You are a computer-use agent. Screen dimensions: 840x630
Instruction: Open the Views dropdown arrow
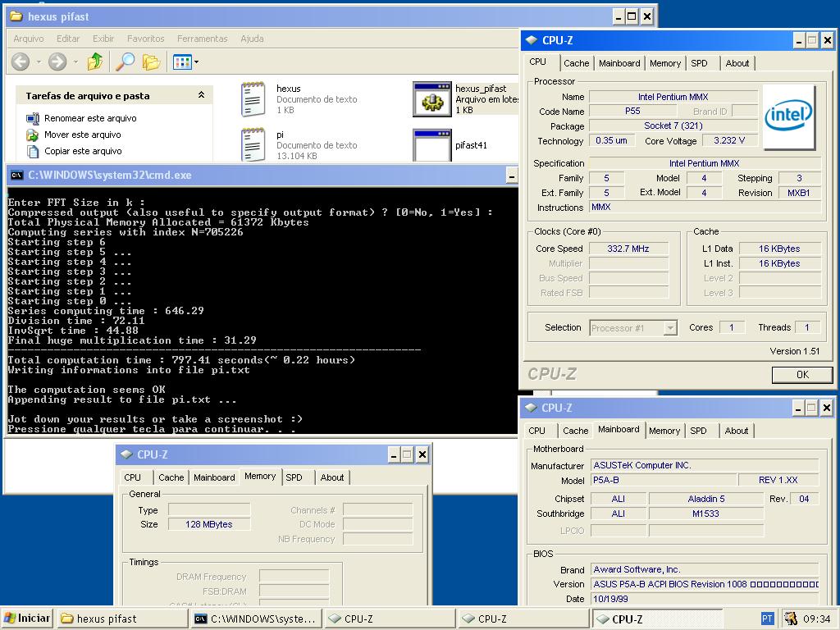[x=196, y=62]
